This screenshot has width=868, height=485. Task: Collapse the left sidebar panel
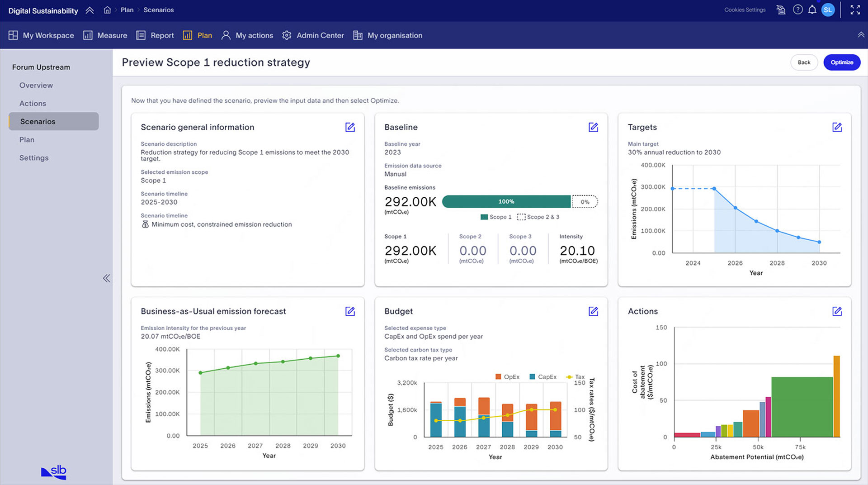click(106, 278)
